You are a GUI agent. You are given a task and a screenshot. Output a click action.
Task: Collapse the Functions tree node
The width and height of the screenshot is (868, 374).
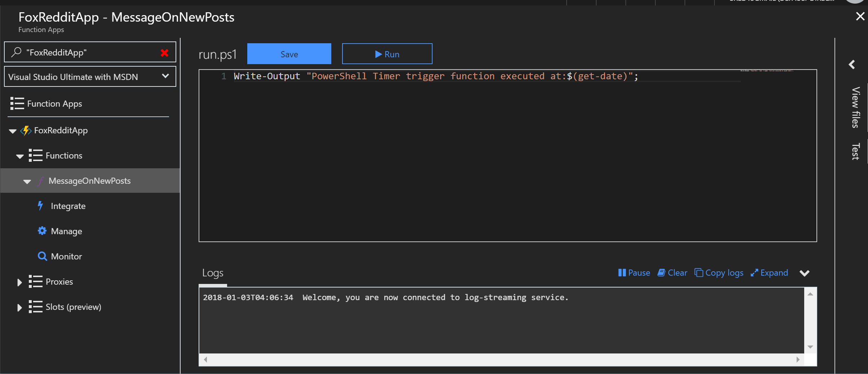20,156
